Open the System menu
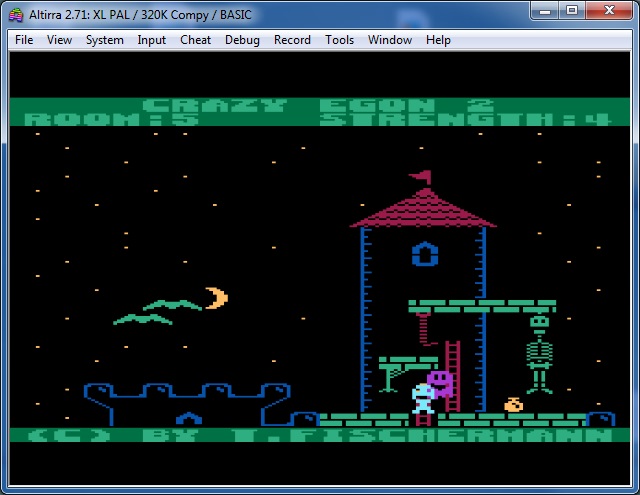The height and width of the screenshot is (495, 640). tap(104, 40)
